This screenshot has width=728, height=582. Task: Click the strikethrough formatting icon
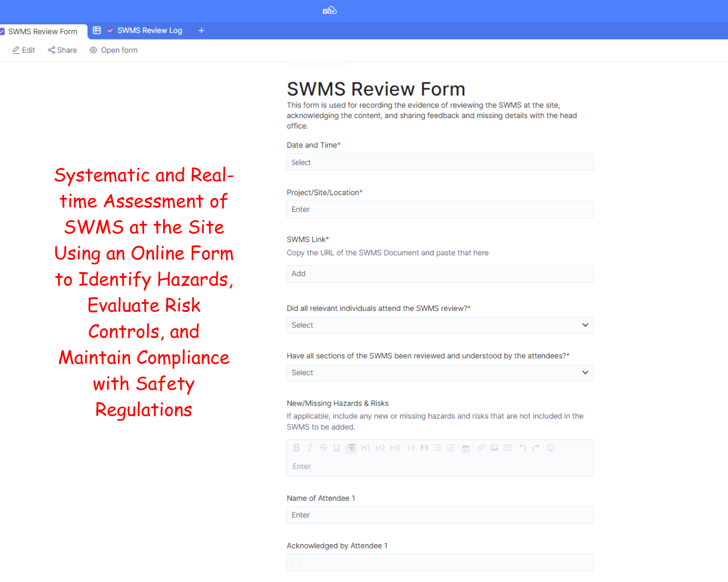(x=323, y=448)
